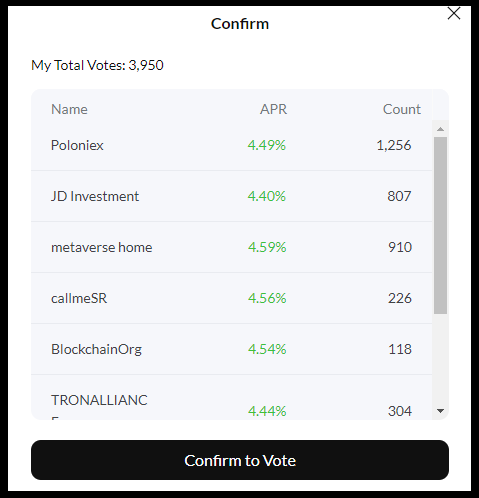Click the scrollbar down arrow
Viewport: 479px width, 498px height.
click(x=440, y=411)
